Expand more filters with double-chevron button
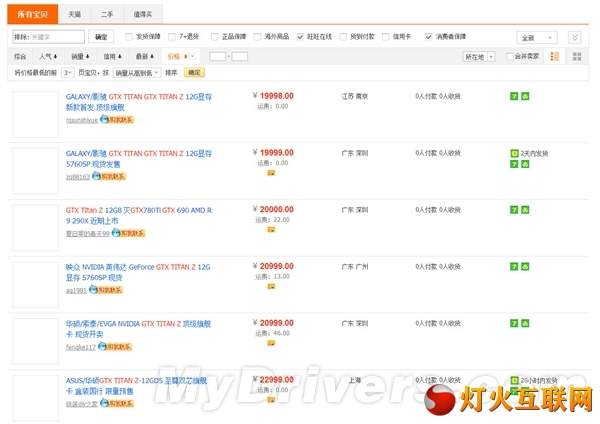Image resolution: width=600 pixels, height=424 pixels. pyautogui.click(x=574, y=37)
